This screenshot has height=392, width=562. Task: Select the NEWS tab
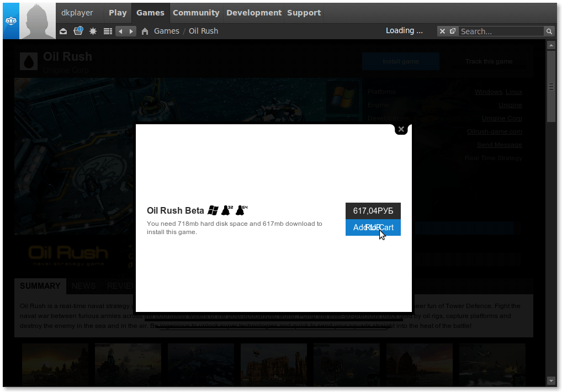(x=83, y=286)
